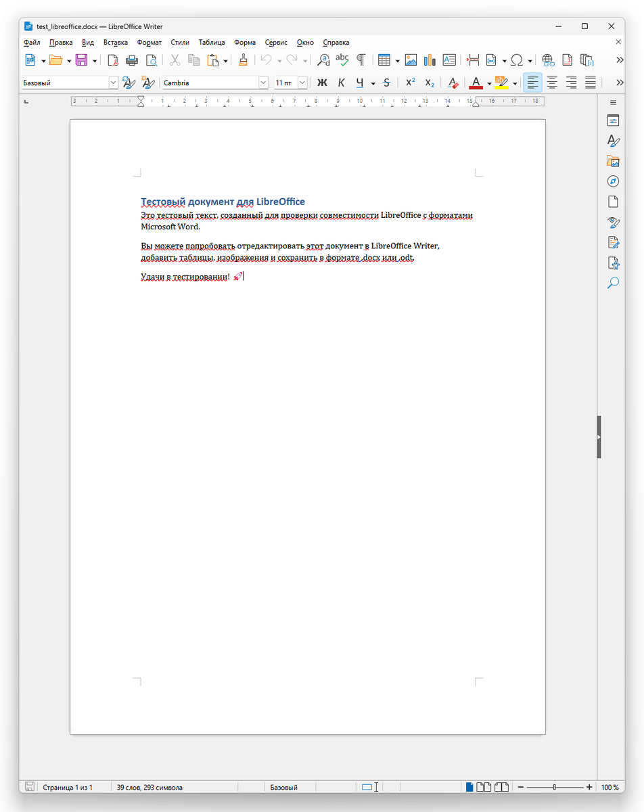Screen dimensions: 644x812
Task: Set Center text alignment
Action: tap(552, 83)
